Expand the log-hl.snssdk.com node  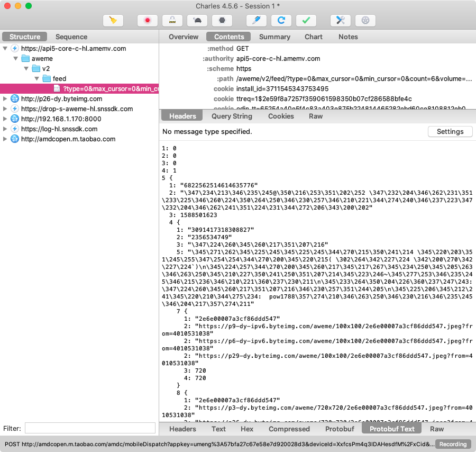[5, 129]
